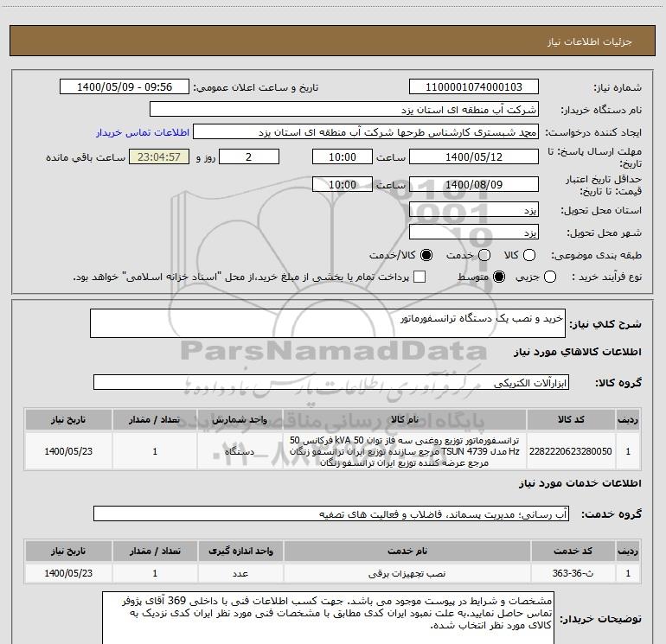Click the service group field (آب رسانی)
Image resolution: width=666 pixels, height=644 pixels.
[x=331, y=513]
